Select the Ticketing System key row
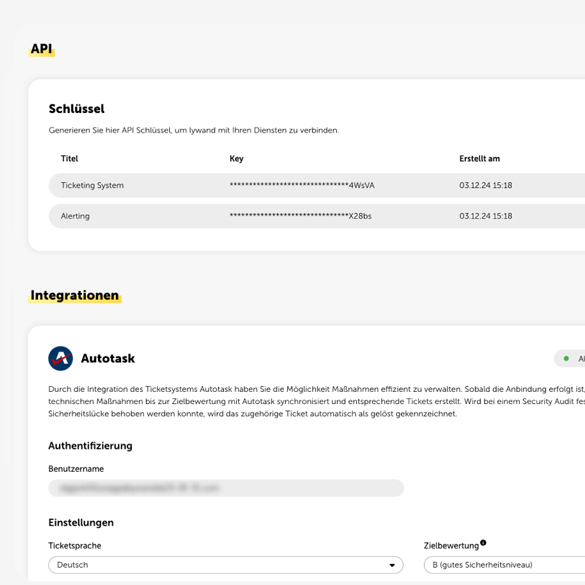This screenshot has height=585, width=585. pyautogui.click(x=317, y=185)
